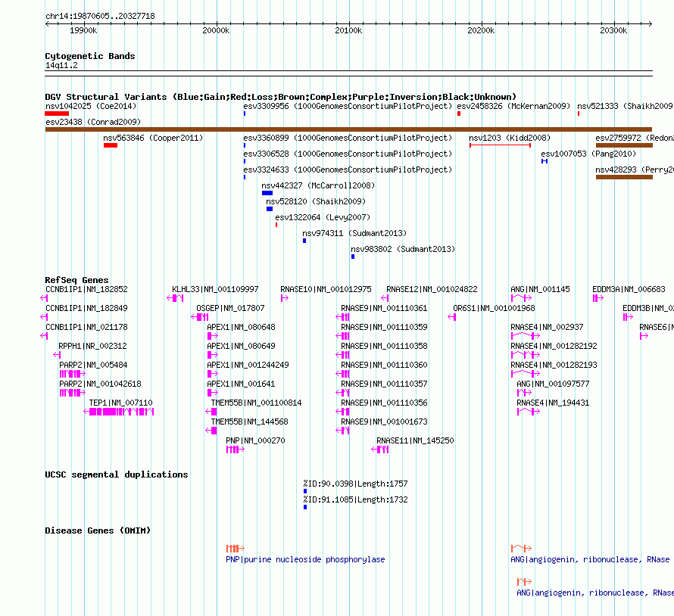Click the OSGEP NM_017807 gene glyph
Viewport: 674px width, 616px height.
coord(200,317)
